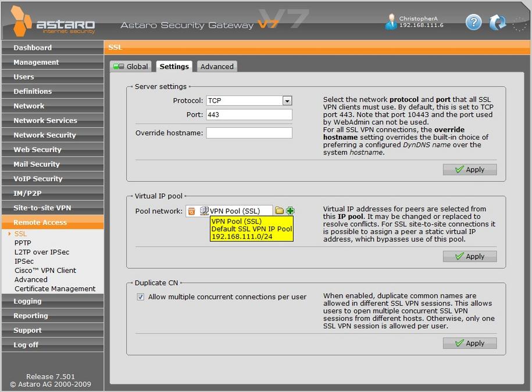This screenshot has height=392, width=532.
Task: Click into the Port field
Action: [x=249, y=114]
